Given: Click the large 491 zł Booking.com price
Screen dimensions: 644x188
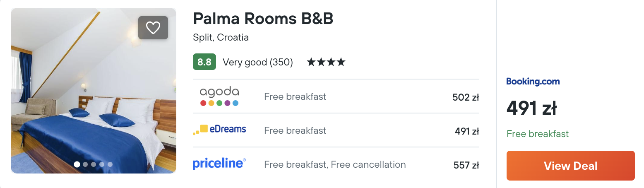Looking at the screenshot, I should 532,108.
